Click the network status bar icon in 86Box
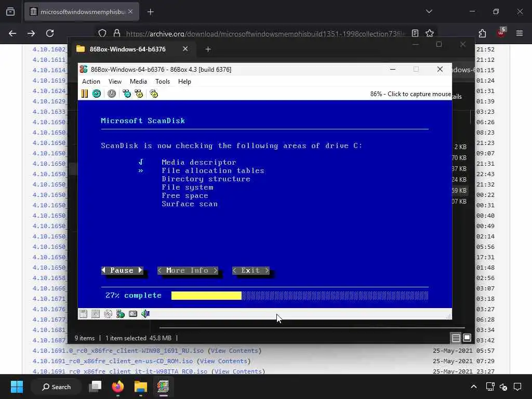The image size is (532, 399). point(121,314)
